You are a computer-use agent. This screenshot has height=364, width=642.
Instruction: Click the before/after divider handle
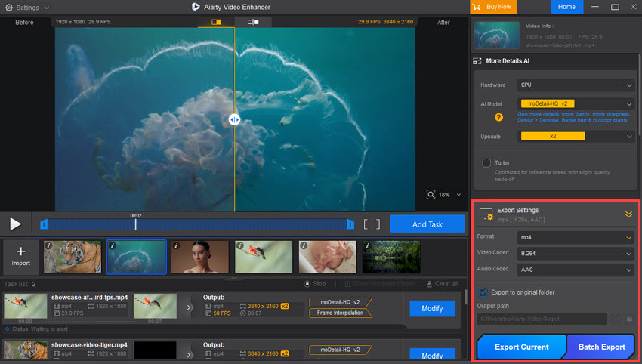click(x=234, y=119)
